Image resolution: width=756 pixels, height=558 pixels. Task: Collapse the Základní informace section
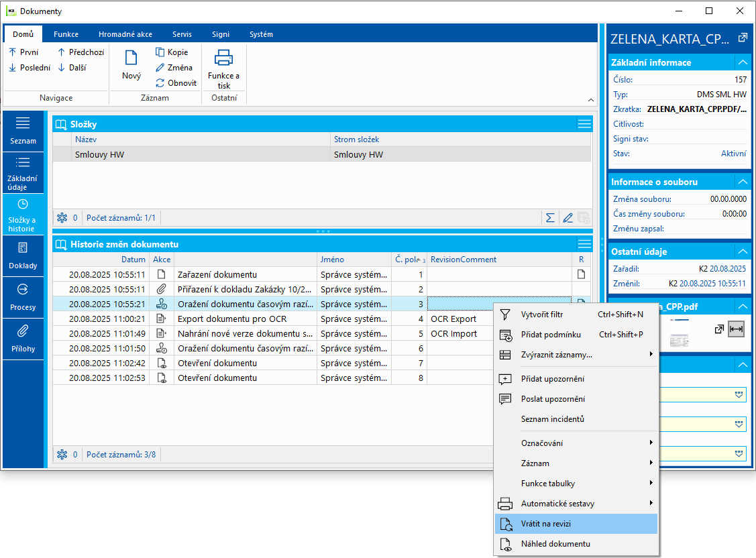click(742, 62)
